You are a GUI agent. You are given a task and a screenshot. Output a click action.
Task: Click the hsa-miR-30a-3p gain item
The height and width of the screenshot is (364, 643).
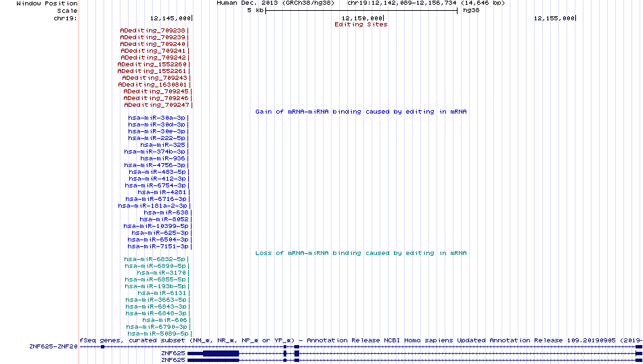[x=156, y=118]
